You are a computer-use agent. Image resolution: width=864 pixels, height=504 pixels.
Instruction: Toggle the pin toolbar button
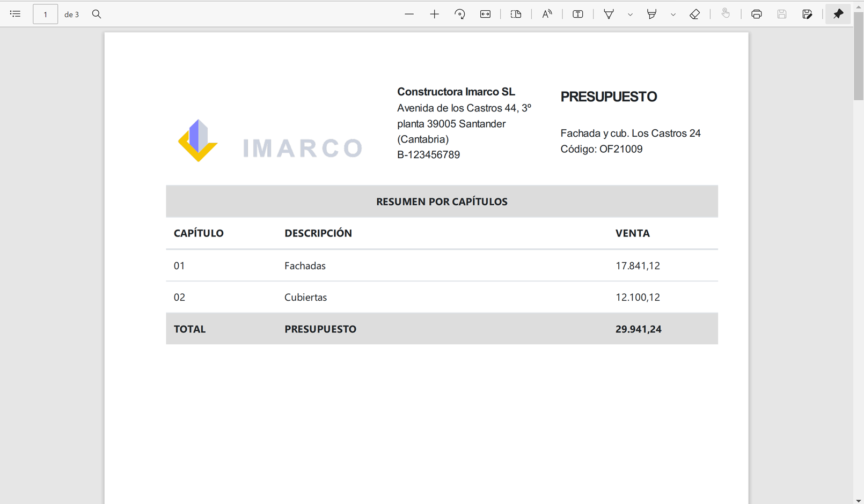838,14
